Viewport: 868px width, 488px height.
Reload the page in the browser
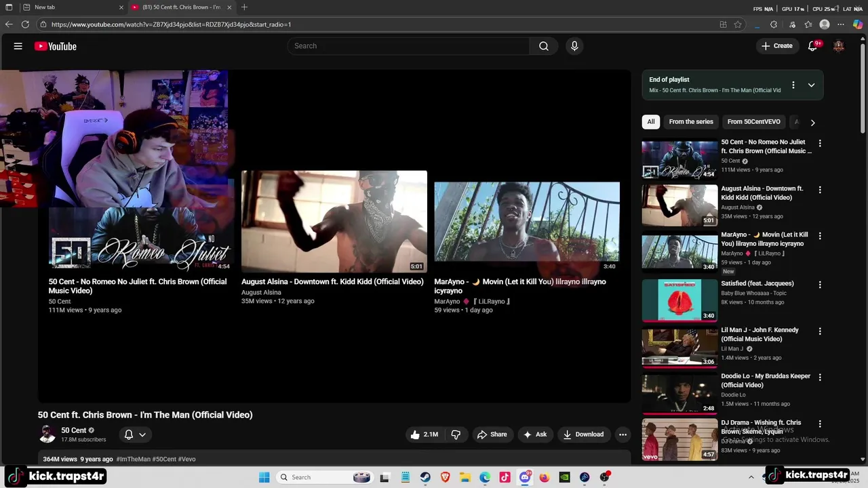(25, 24)
